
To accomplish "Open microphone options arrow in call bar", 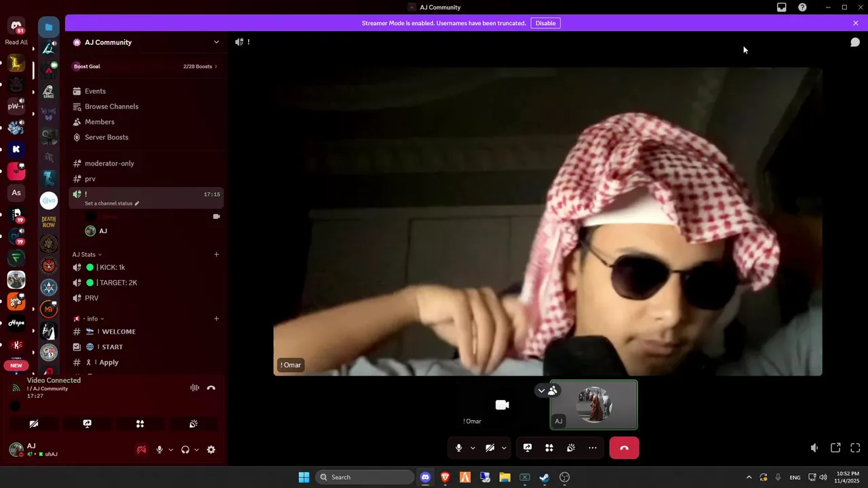I will [x=473, y=448].
